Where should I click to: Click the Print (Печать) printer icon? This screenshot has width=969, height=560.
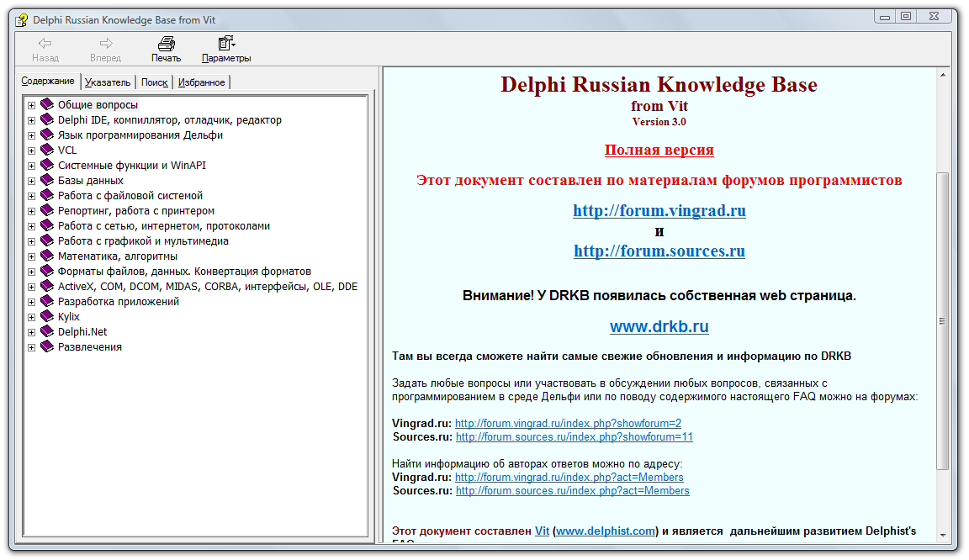coord(167,44)
